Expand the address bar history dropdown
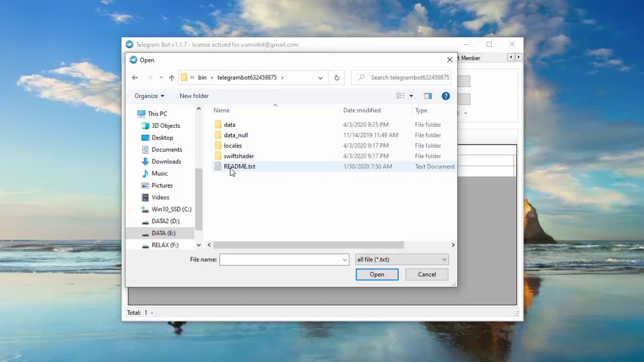Screen dimensions: 644x362 point(320,77)
